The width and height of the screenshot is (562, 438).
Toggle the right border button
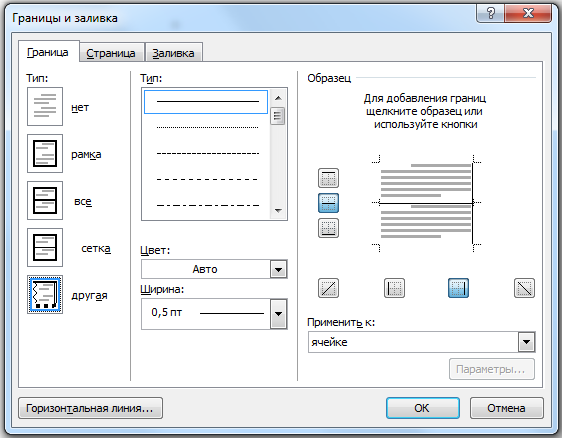coord(458,288)
